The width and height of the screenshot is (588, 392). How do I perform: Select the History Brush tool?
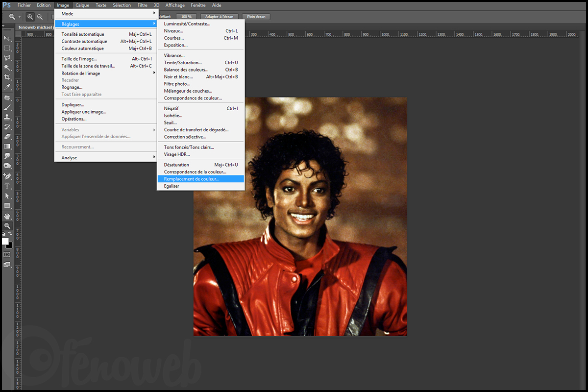(x=7, y=127)
